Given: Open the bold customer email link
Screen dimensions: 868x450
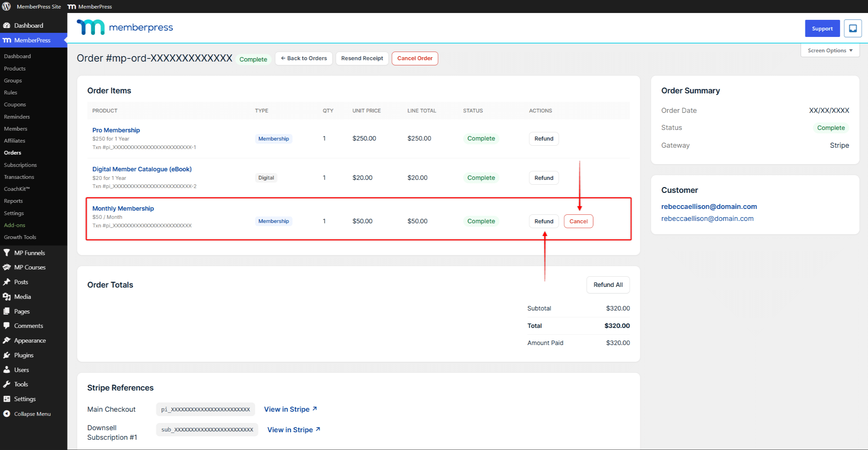Looking at the screenshot, I should (x=709, y=207).
